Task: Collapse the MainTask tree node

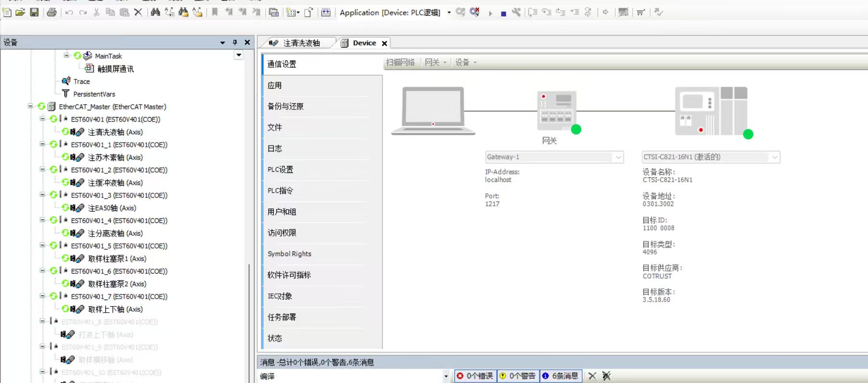Action: [66, 55]
